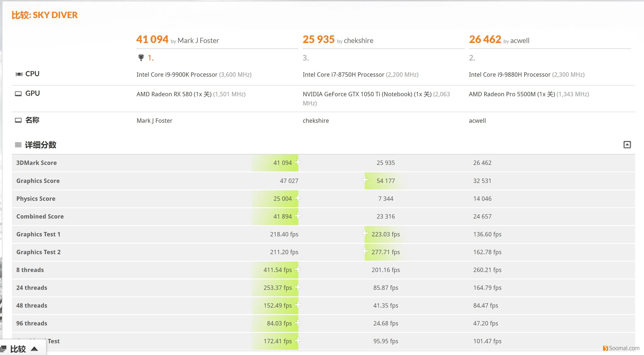Click the compare icon in the 比较 bar
Image resolution: width=644 pixels, height=355 pixels.
tap(3, 349)
